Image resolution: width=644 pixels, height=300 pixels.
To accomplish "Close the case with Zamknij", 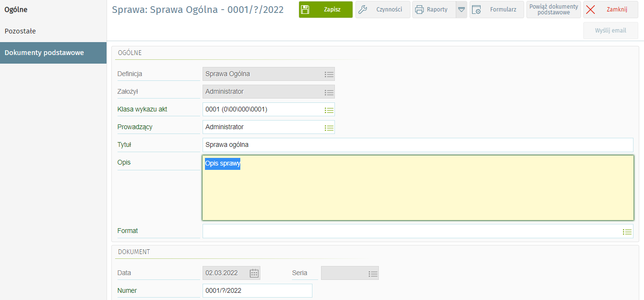I will pos(610,10).
